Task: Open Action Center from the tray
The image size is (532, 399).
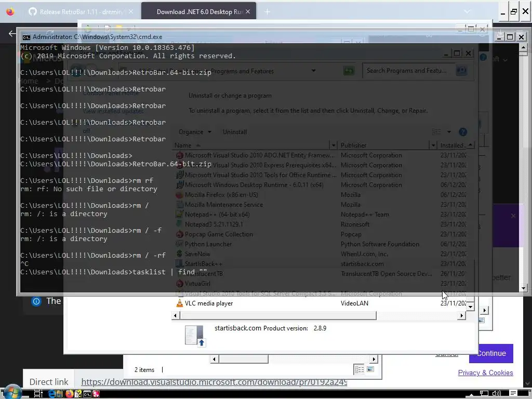Action: [513, 394]
